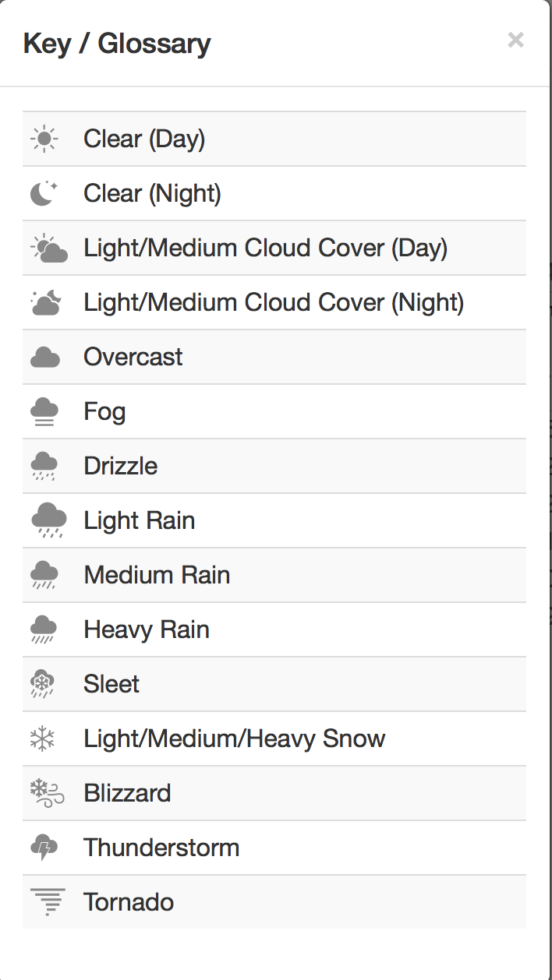Click the Thunderstorm lightning icon
This screenshot has width=552, height=980.
coord(45,847)
